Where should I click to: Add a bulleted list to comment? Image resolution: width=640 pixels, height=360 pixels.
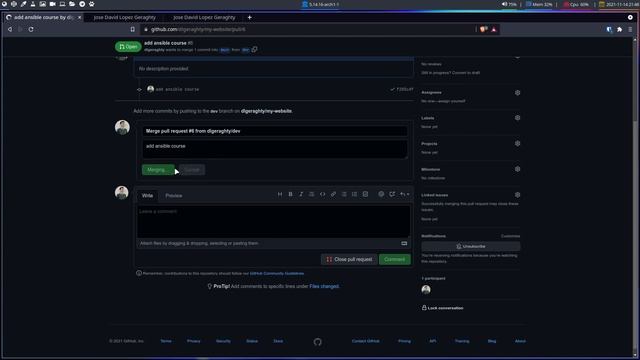point(344,194)
